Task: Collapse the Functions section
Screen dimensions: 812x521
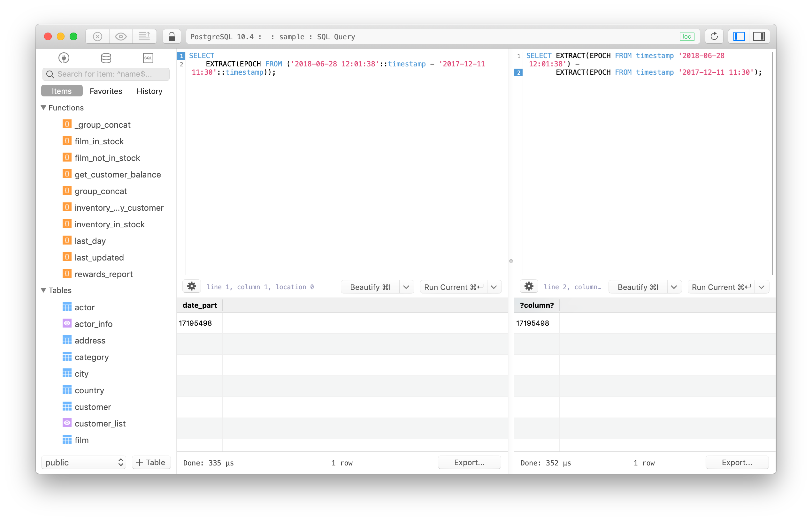Action: [43, 108]
